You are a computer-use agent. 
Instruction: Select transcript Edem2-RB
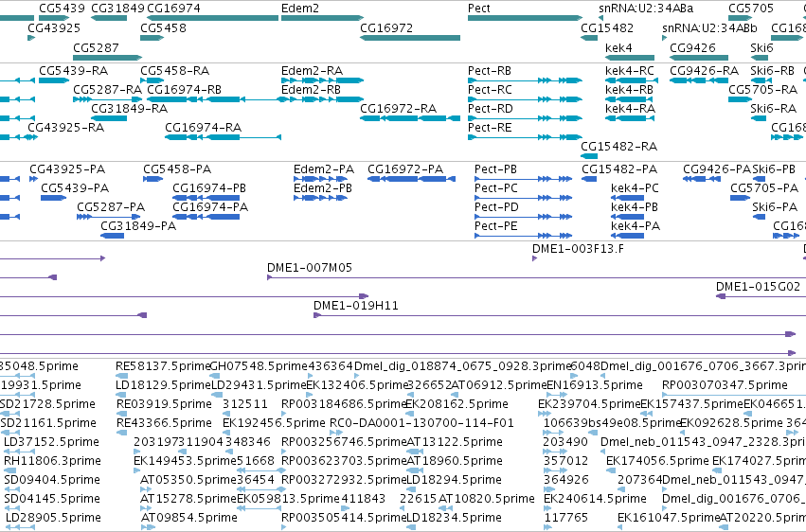(322, 99)
